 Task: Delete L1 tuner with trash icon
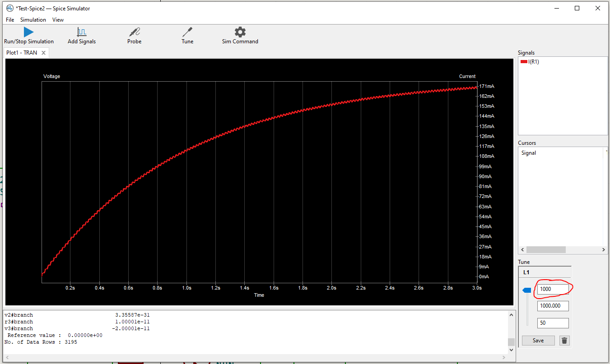coord(564,341)
